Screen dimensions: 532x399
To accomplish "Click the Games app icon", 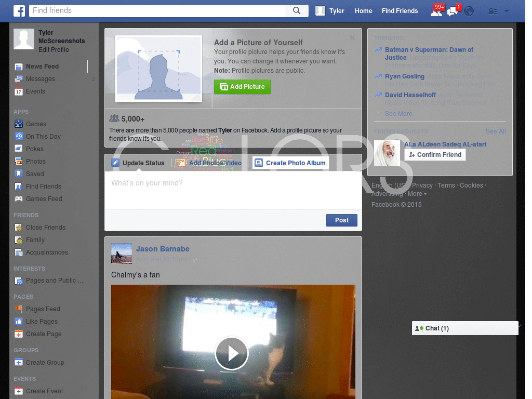I will point(19,124).
